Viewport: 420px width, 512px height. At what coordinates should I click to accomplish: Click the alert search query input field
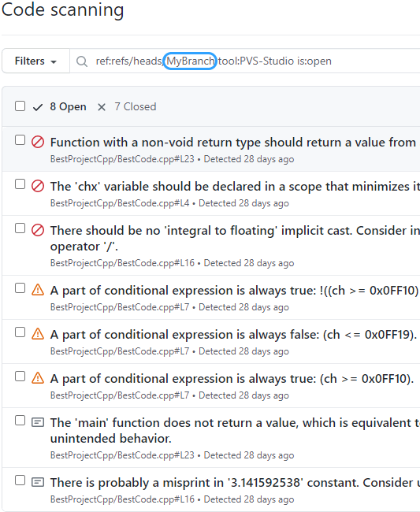(245, 61)
